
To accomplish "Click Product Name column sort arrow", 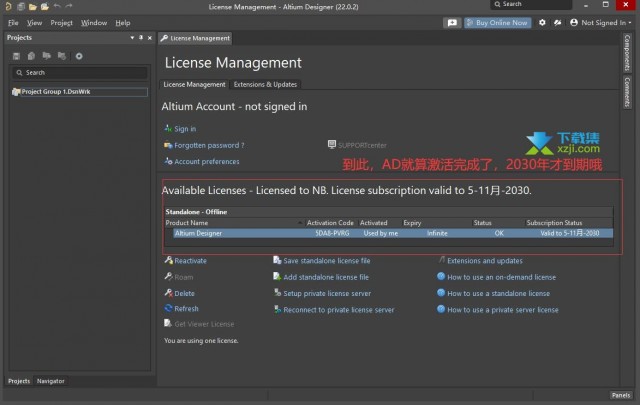I will pyautogui.click(x=300, y=223).
